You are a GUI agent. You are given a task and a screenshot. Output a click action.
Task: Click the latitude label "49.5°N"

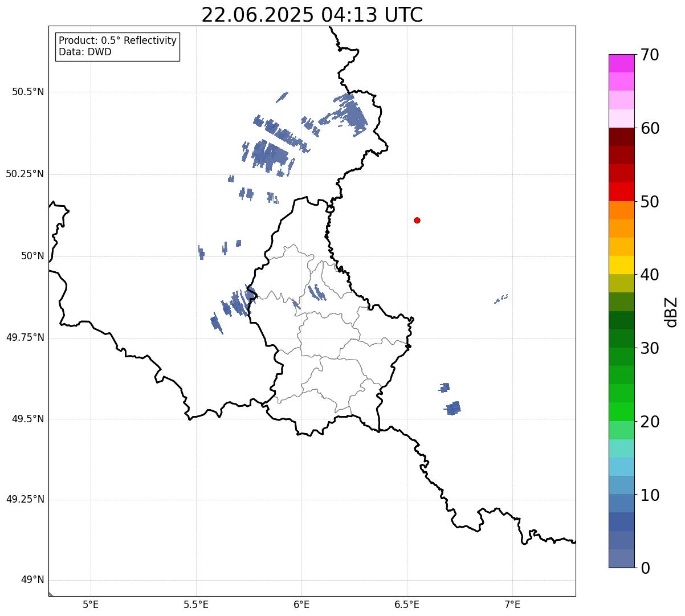[28, 419]
